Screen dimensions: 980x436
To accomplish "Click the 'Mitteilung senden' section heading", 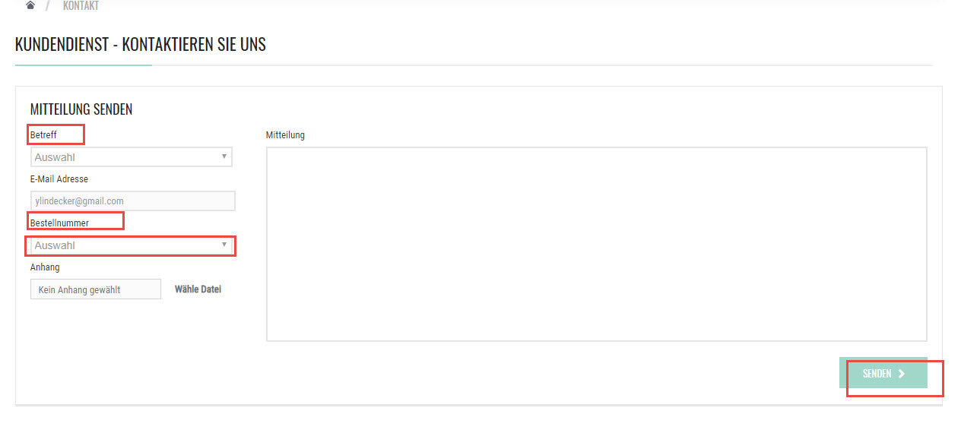I will coord(81,109).
